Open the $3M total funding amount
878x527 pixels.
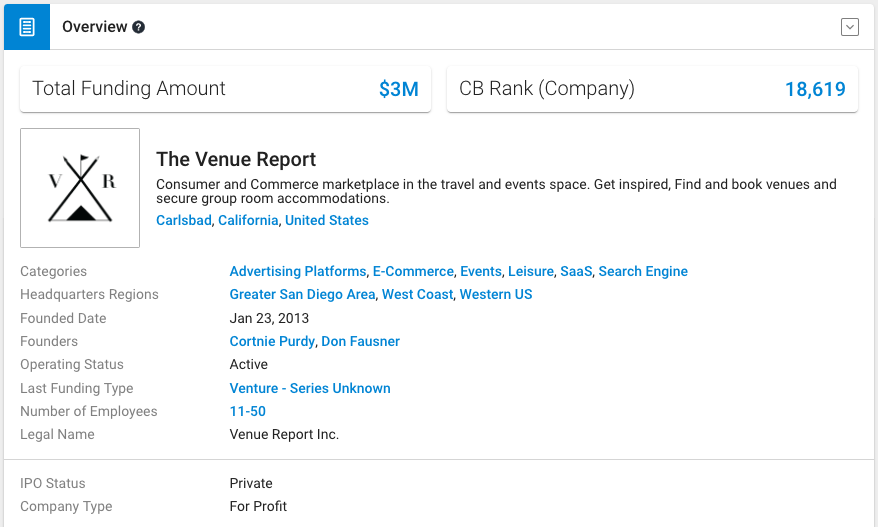tap(399, 89)
